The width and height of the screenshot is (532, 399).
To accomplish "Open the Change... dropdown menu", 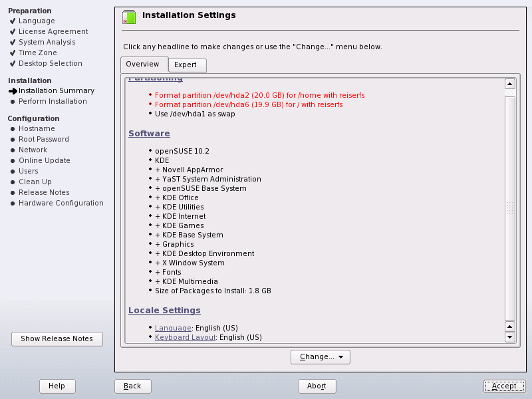I will coord(321,357).
